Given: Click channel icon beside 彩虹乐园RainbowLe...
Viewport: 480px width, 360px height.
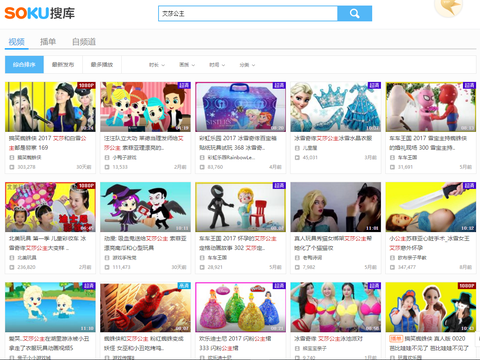Looking at the screenshot, I should tap(202, 157).
